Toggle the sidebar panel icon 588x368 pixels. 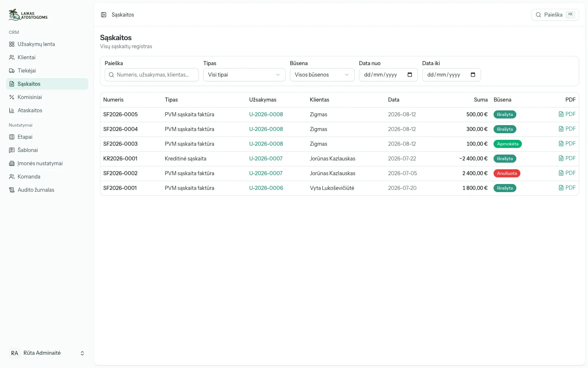tap(104, 15)
